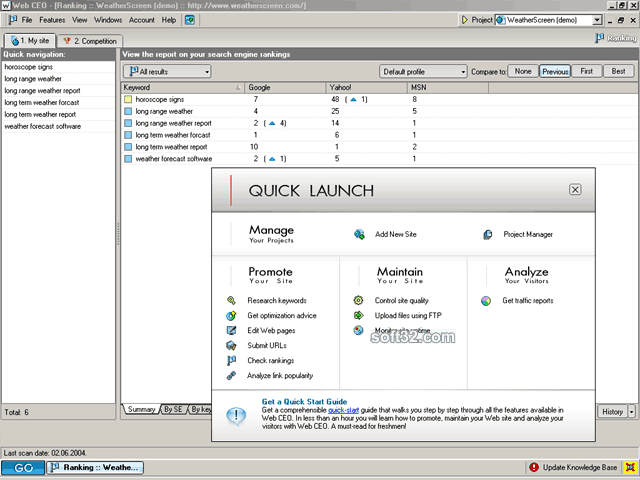Set comparison to None
Image resolution: width=640 pixels, height=480 pixels.
[x=522, y=71]
